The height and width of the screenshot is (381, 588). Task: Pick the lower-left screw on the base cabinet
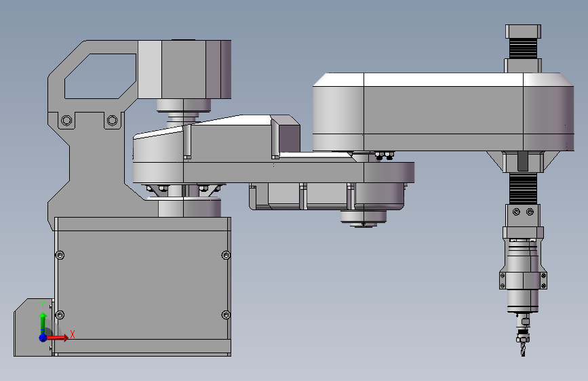pos(60,315)
